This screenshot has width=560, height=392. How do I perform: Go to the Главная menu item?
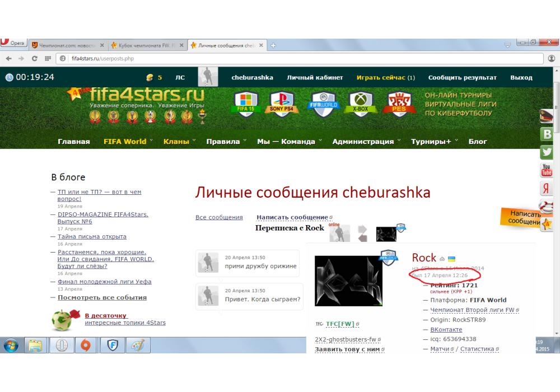coord(73,142)
